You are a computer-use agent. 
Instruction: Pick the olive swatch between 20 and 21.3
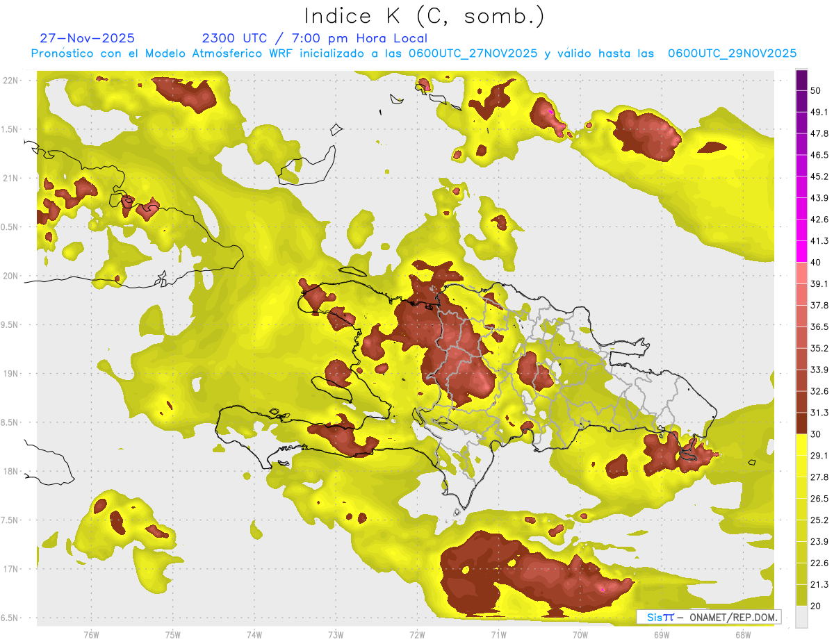point(801,595)
